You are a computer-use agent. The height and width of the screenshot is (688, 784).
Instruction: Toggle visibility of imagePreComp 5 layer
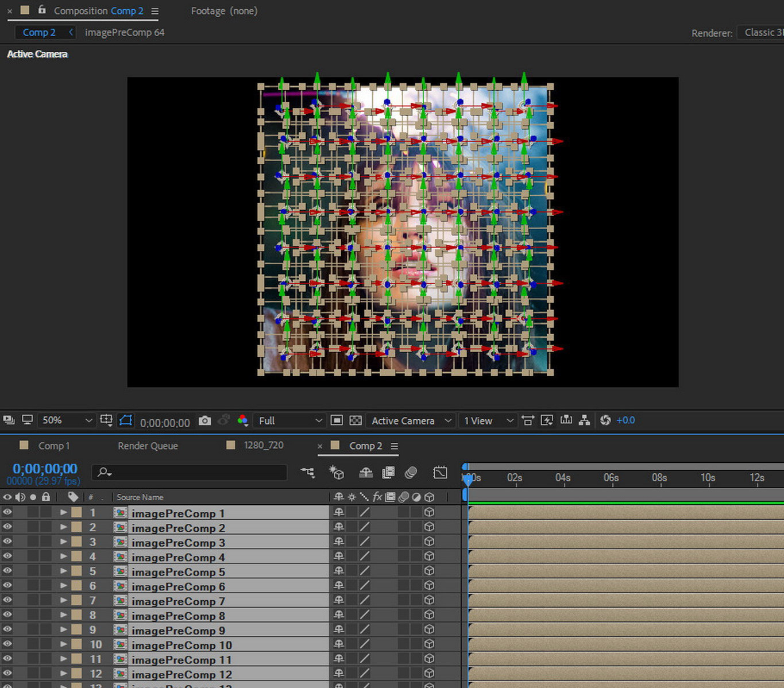[7, 571]
